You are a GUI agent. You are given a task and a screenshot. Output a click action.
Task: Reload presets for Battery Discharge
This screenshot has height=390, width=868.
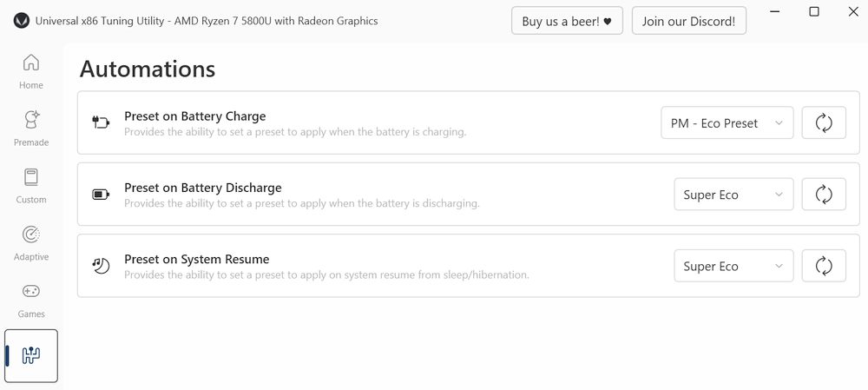(824, 194)
